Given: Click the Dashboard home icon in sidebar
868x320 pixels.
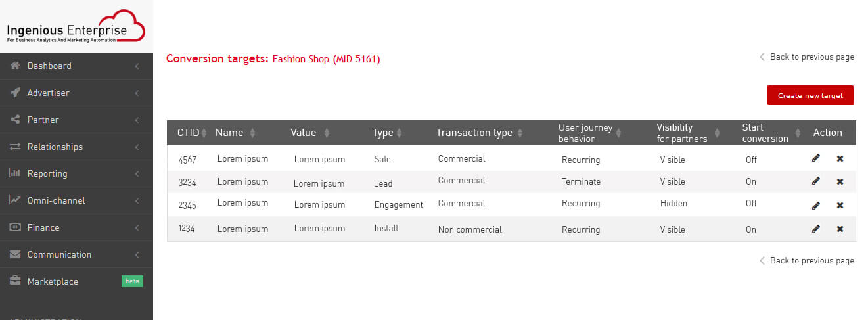Looking at the screenshot, I should pyautogui.click(x=15, y=66).
